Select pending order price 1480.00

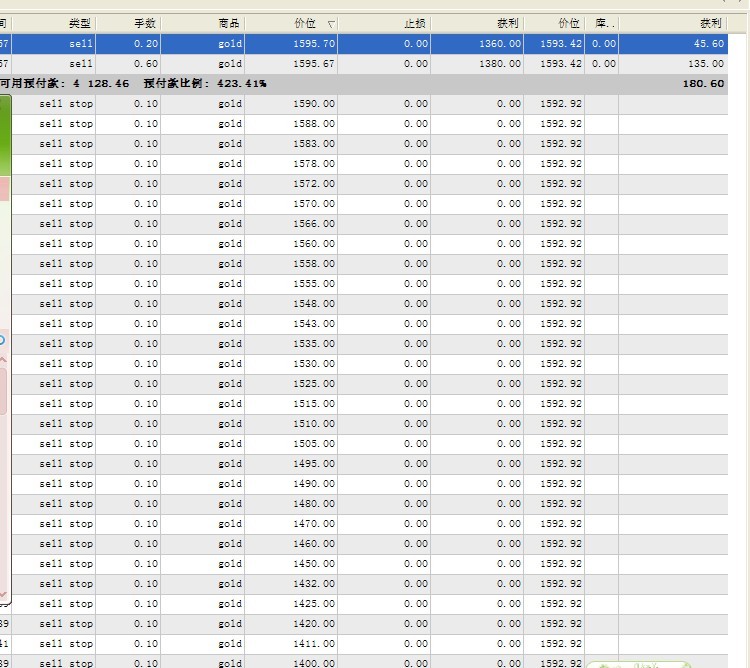point(314,504)
